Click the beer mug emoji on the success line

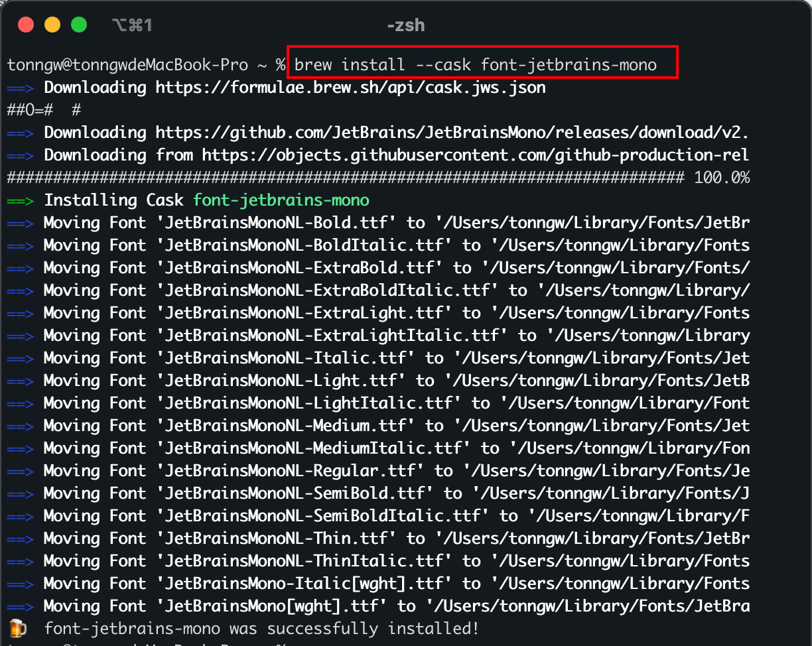[17, 628]
